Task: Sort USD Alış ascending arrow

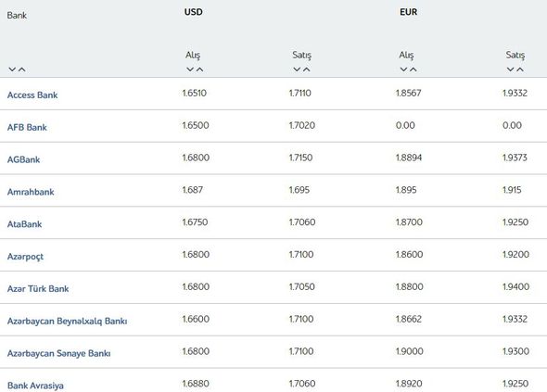Action: click(x=199, y=70)
